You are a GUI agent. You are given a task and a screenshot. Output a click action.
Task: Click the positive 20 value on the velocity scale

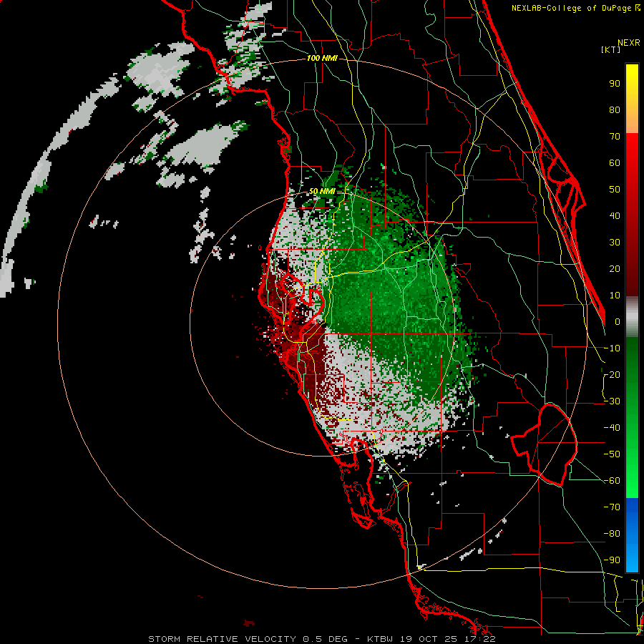[x=615, y=268]
